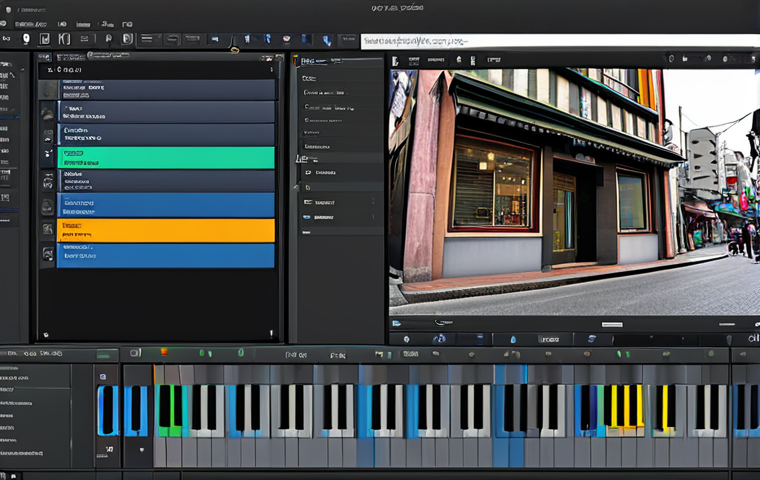Click the collapse arrow on middle panel edge

(294, 187)
